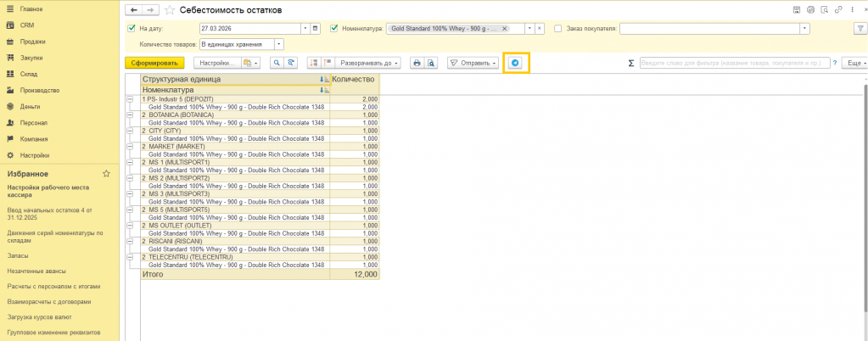
Task: Open the Заказ покупателя dropdown arrow
Action: (805, 28)
